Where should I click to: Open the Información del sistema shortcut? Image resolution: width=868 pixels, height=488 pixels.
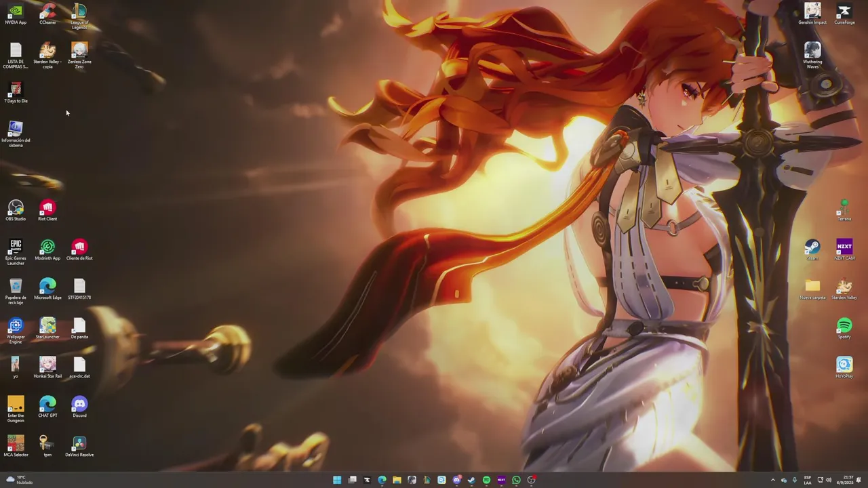click(16, 134)
